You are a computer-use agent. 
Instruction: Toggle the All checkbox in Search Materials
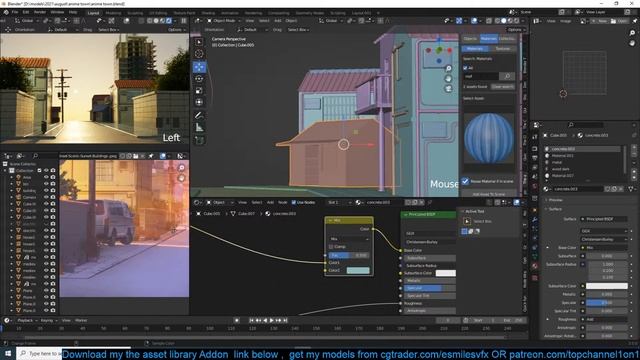[x=465, y=68]
